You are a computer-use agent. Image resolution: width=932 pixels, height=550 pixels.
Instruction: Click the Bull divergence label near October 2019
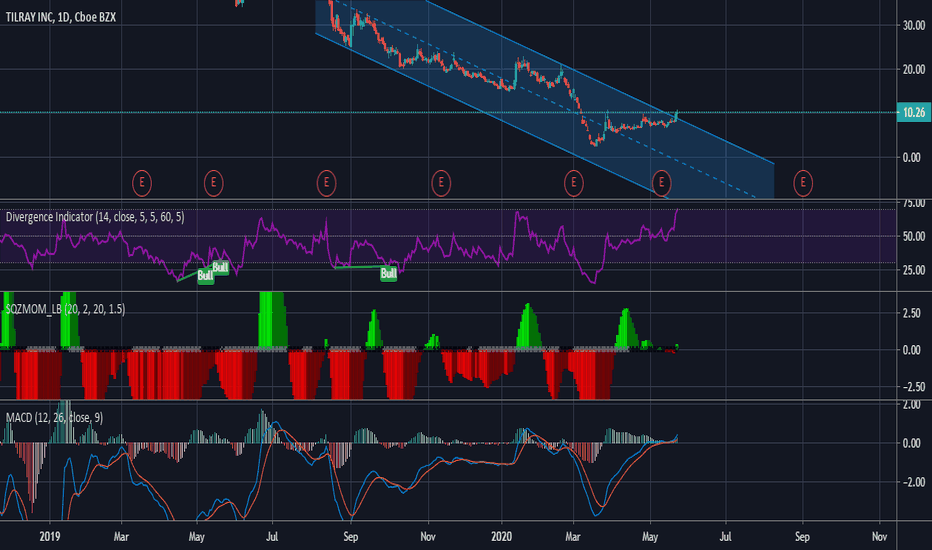[388, 274]
